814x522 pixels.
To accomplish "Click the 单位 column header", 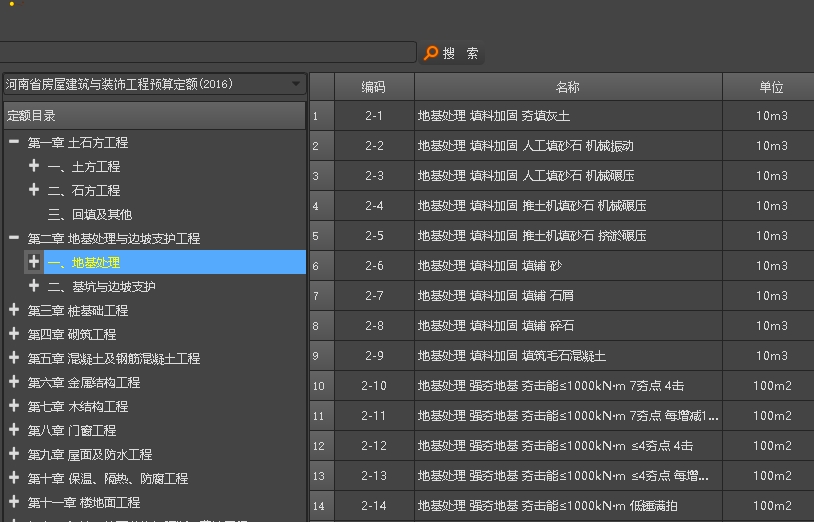I will (x=770, y=87).
